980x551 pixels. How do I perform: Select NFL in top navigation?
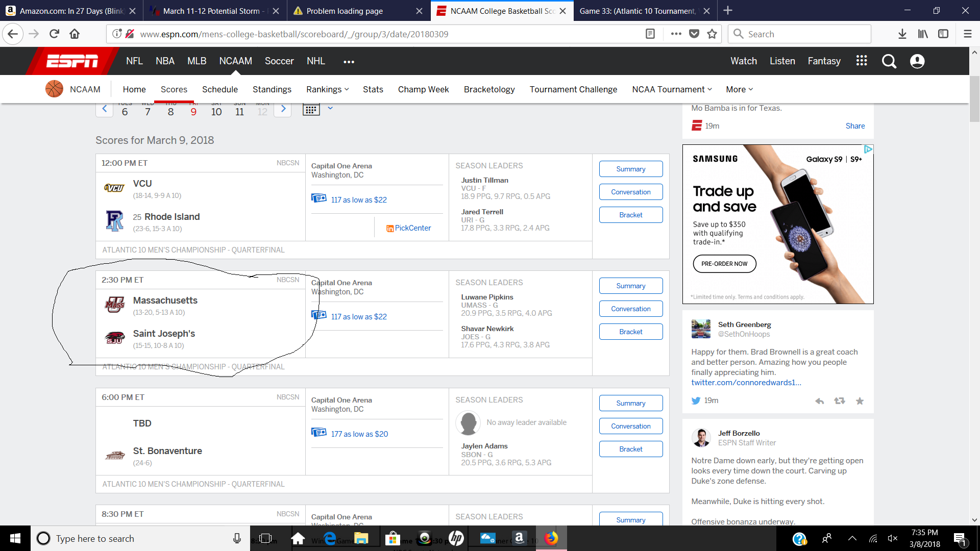point(134,61)
